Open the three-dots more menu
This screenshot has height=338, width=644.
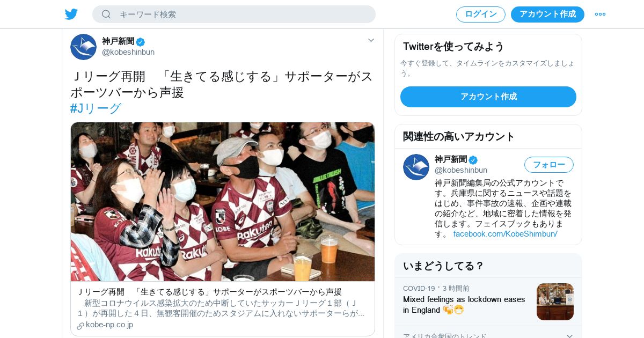click(600, 14)
